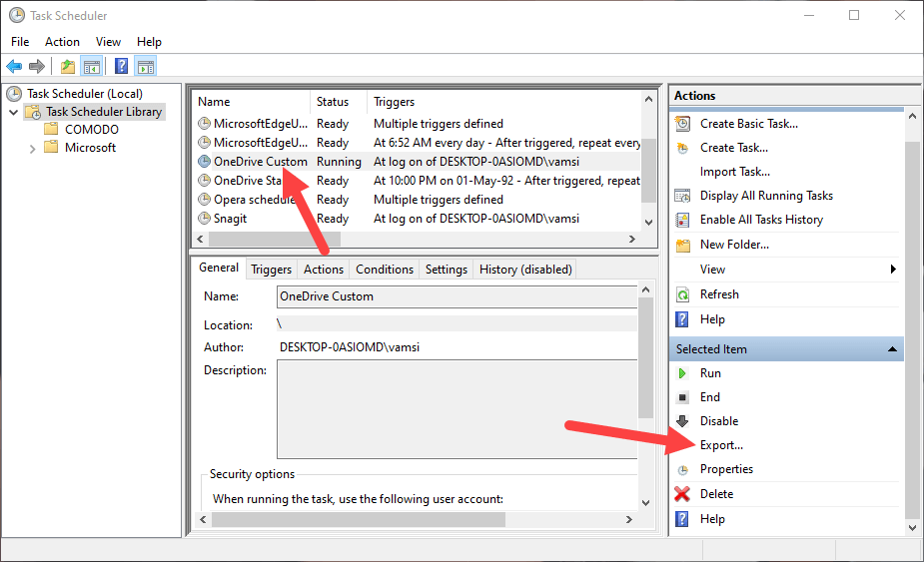Viewport: 924px width, 562px height.
Task: Click Display All Running Tasks action
Action: [x=766, y=196]
